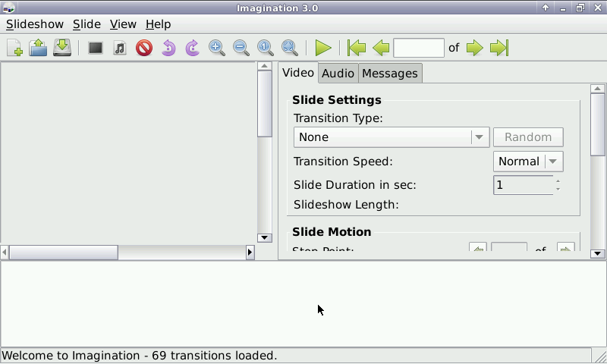
Task: Click the 'Slide Motion' heading
Action: [x=332, y=232]
